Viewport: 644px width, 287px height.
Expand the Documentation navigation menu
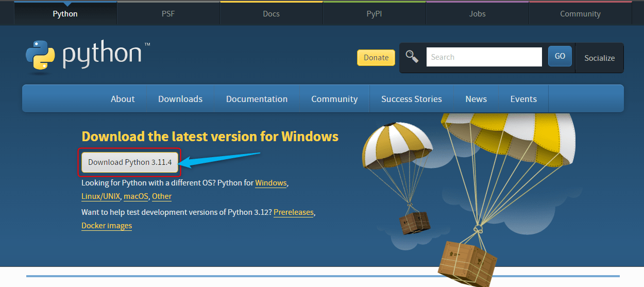pos(257,99)
